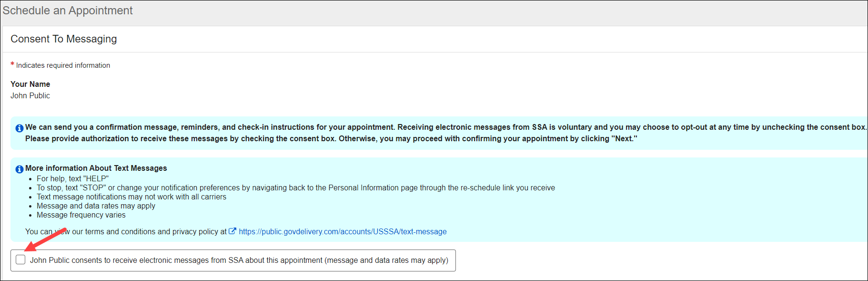868x281 pixels.
Task: Click the "John Public consents to receive" label
Action: point(239,260)
